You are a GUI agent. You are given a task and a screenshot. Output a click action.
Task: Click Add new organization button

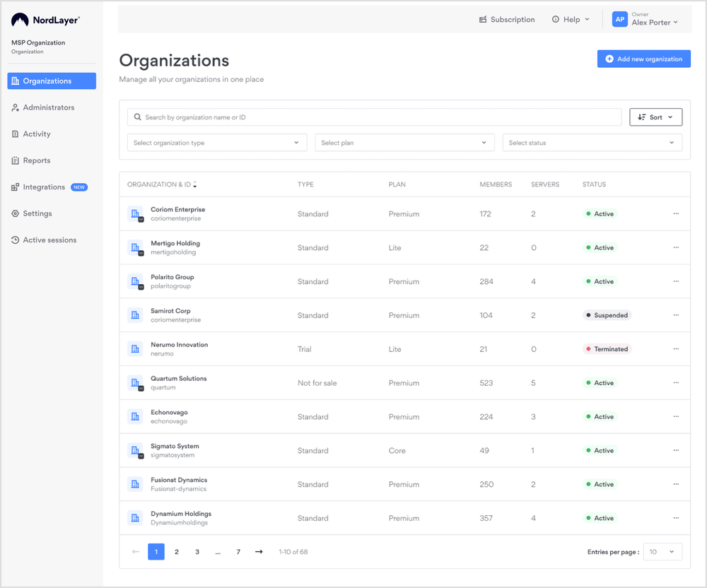[643, 59]
